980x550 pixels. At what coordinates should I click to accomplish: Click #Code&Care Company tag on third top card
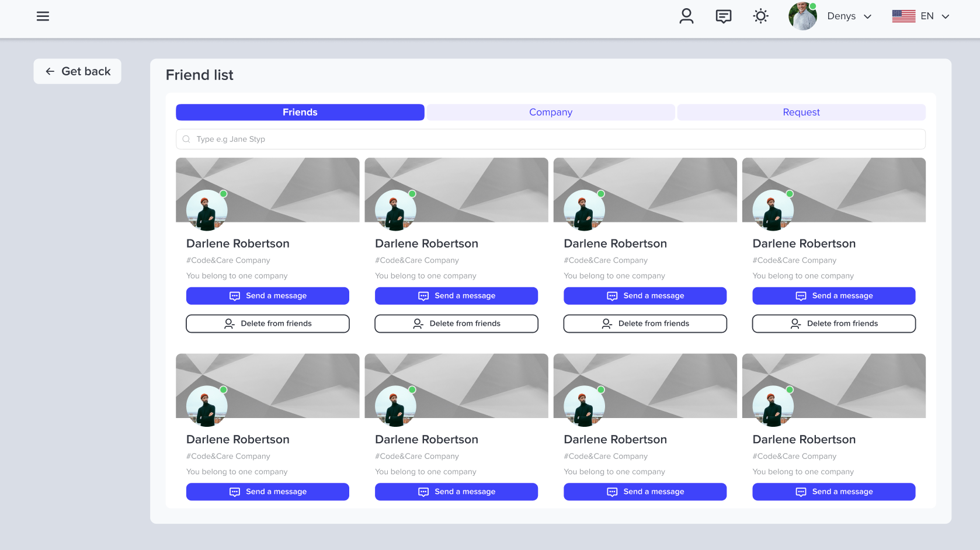(605, 260)
